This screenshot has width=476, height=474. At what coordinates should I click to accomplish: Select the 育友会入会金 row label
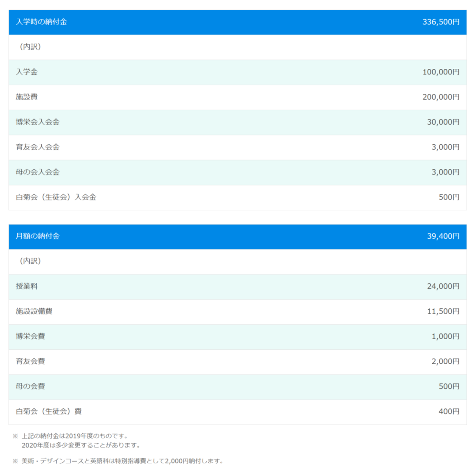click(38, 147)
